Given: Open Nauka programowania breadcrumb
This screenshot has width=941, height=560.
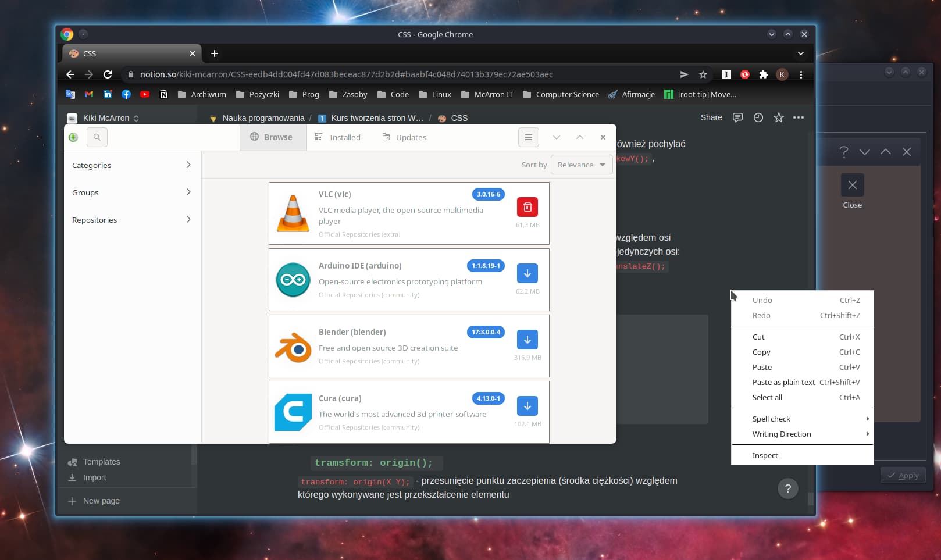Looking at the screenshot, I should (x=257, y=118).
